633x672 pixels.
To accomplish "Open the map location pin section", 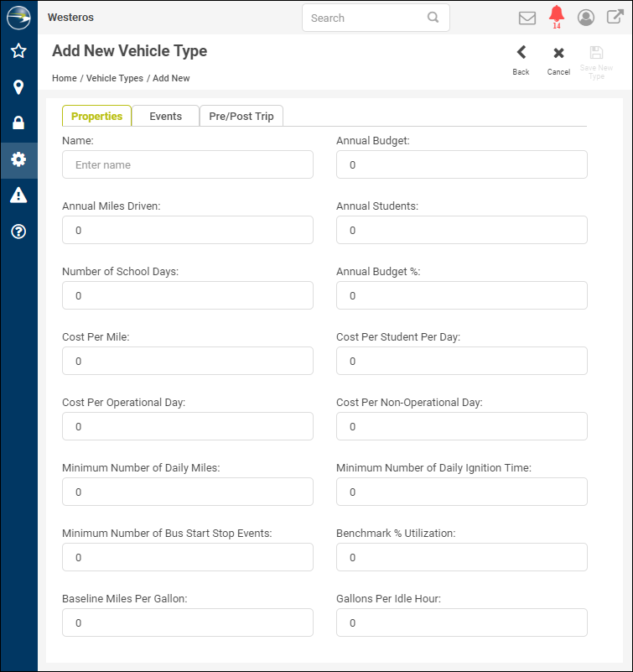I will coord(18,87).
